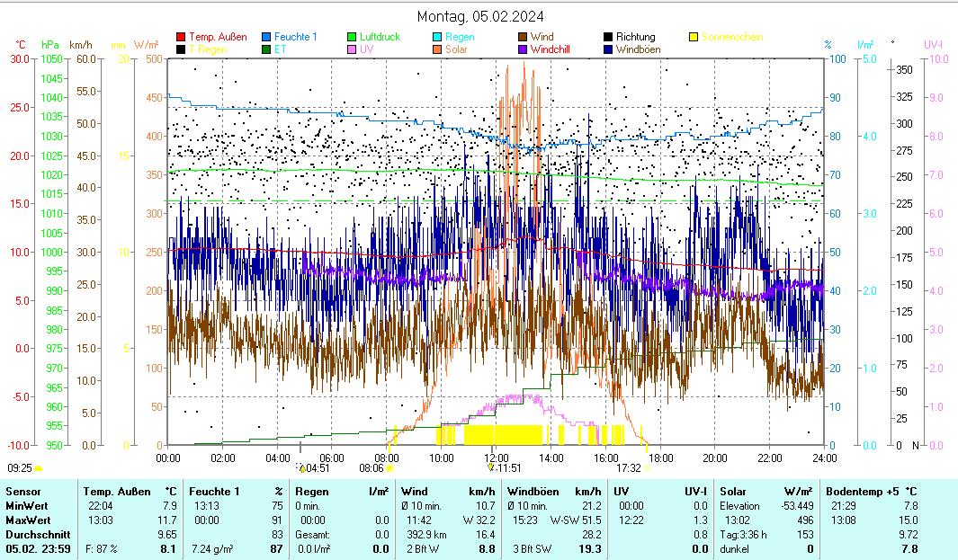The image size is (958, 560).
Task: Click the dark blue Windböen legend swatch
Action: (608, 49)
